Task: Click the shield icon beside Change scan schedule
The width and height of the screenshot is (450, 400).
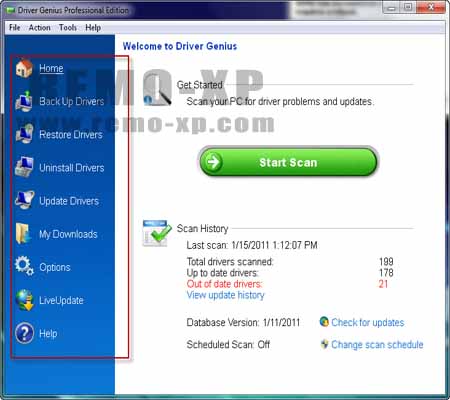Action: coord(324,344)
